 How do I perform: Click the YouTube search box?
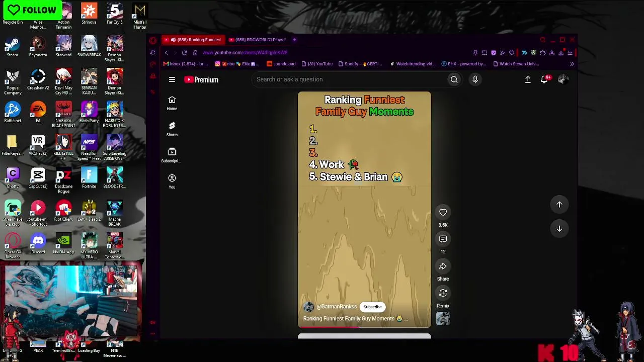[350, 79]
